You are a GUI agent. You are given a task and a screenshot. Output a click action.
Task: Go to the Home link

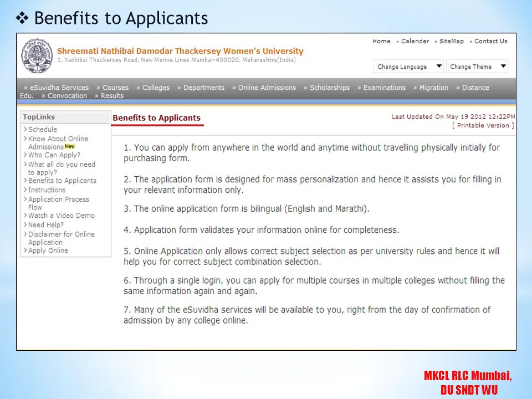click(x=381, y=41)
